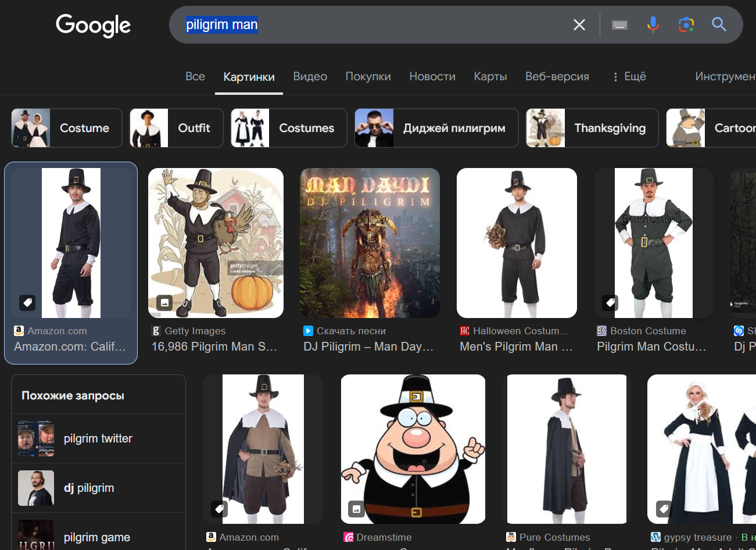756x550 pixels.
Task: Open the Amazon pilgrim costume image with white cuffs
Action: (71, 243)
